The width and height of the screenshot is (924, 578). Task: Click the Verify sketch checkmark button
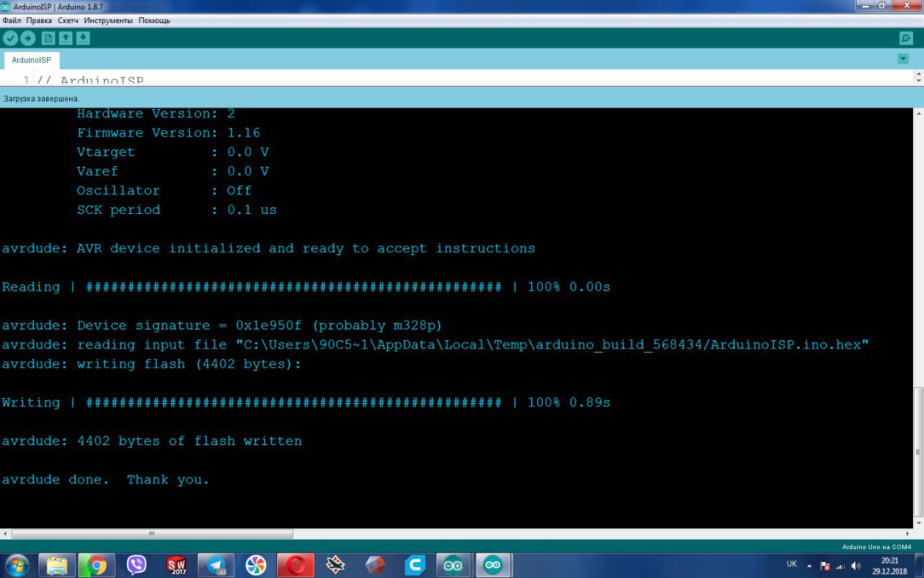(x=11, y=38)
